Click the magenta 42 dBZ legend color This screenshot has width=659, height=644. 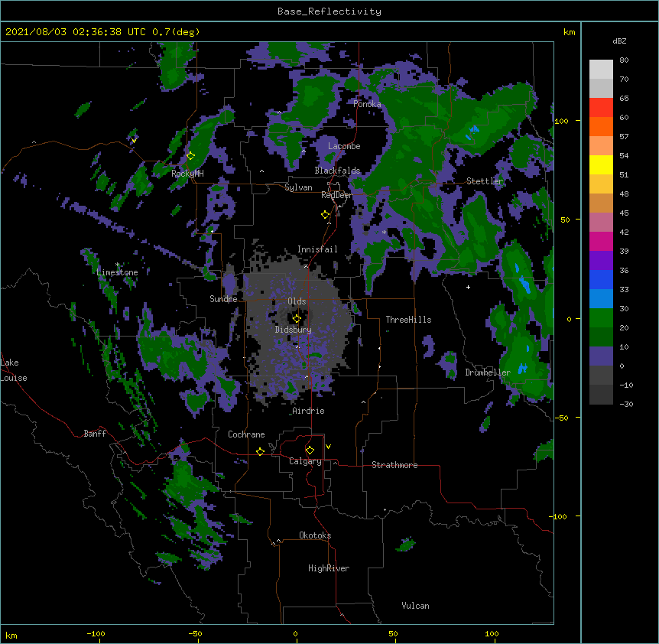point(601,241)
